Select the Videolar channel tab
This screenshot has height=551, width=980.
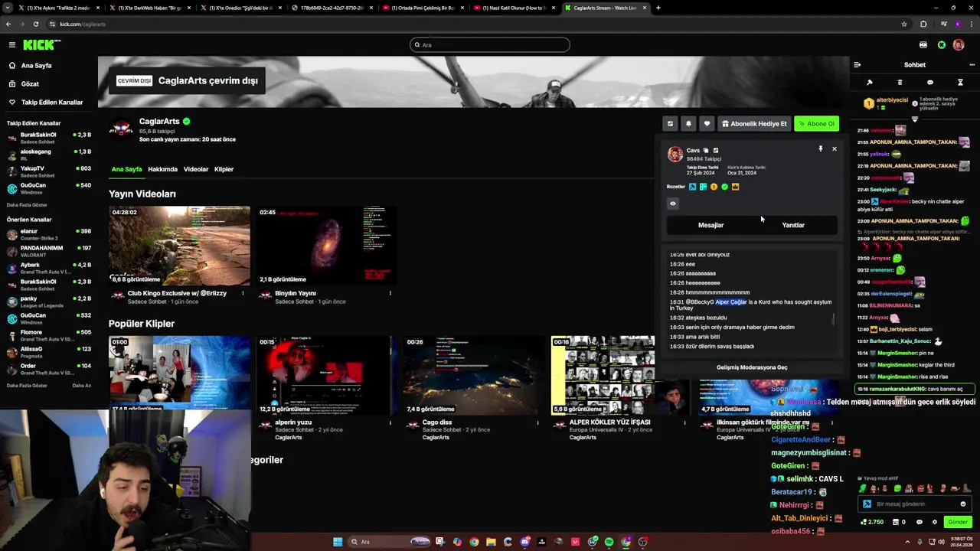195,169
